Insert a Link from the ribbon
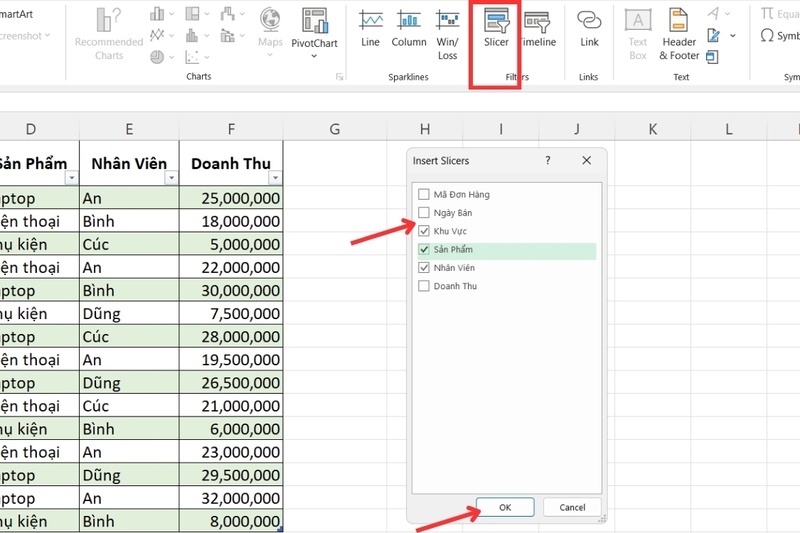The width and height of the screenshot is (800, 533). pyautogui.click(x=589, y=28)
